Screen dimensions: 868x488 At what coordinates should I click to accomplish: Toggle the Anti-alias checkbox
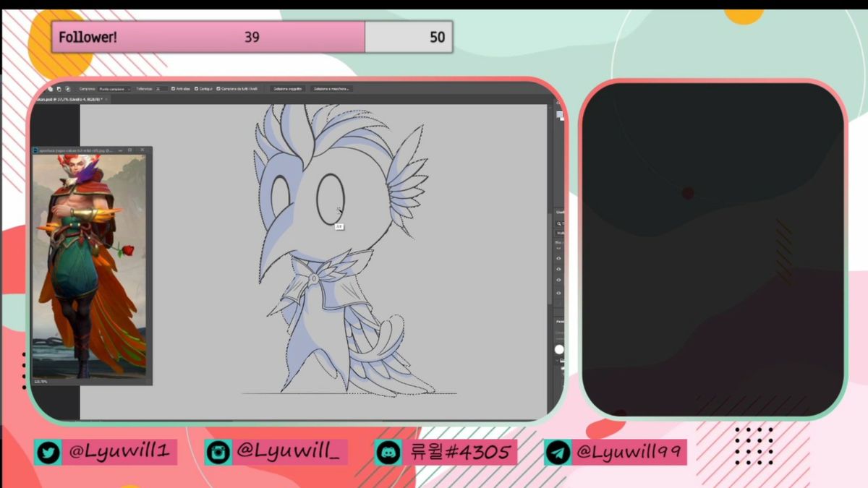174,89
